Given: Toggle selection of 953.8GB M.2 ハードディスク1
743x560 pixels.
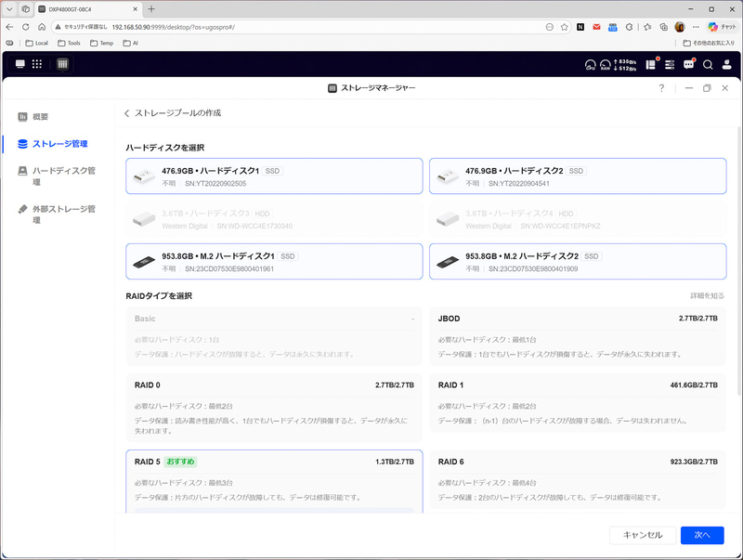Looking at the screenshot, I should pos(274,262).
